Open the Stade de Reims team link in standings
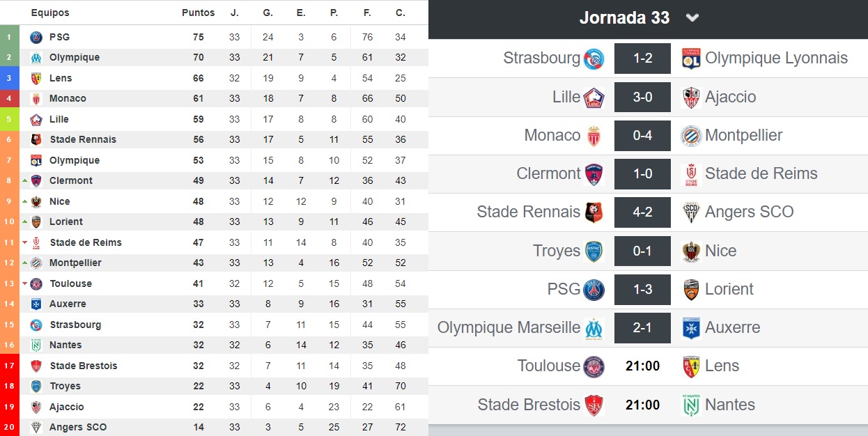868x436 pixels. pos(86,242)
